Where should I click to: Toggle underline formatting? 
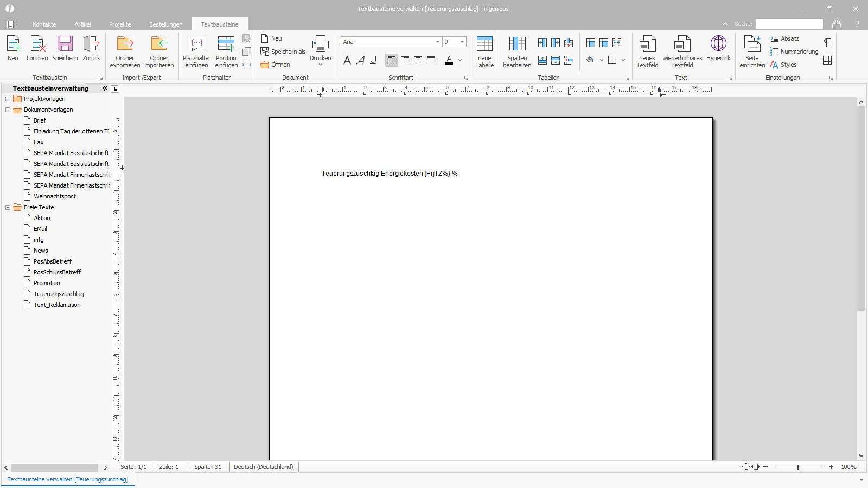(373, 60)
